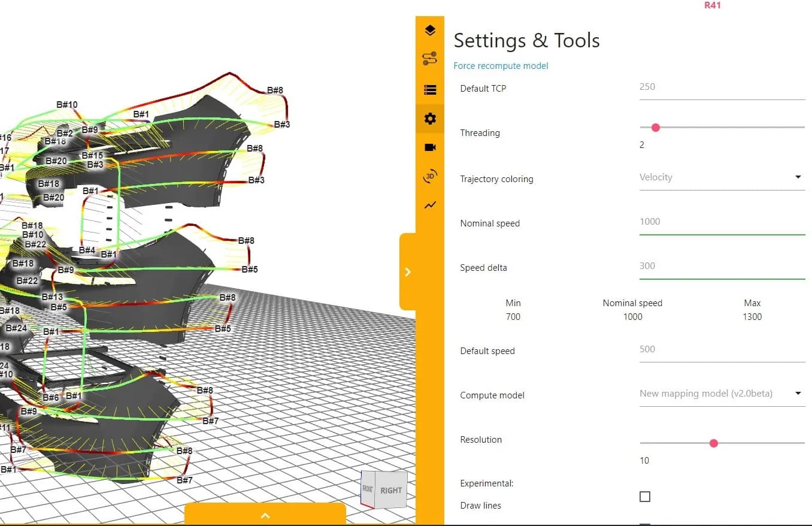This screenshot has height=526, width=812.
Task: Open the trajectory path icon in sidebar
Action: pyautogui.click(x=430, y=59)
